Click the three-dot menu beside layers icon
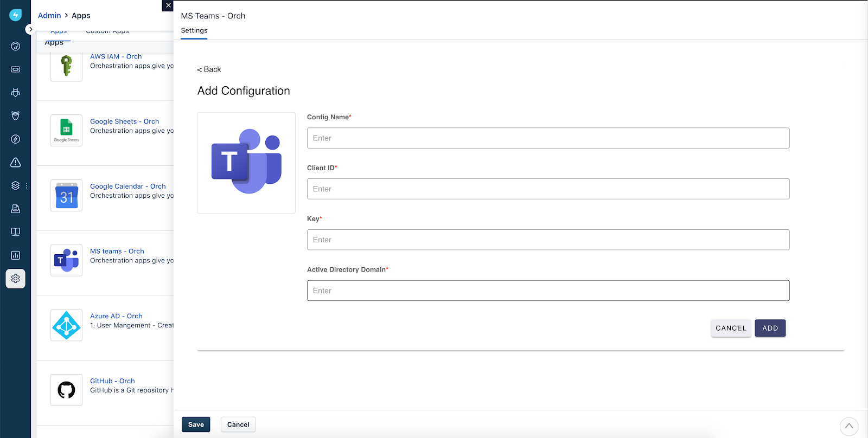 pyautogui.click(x=27, y=185)
